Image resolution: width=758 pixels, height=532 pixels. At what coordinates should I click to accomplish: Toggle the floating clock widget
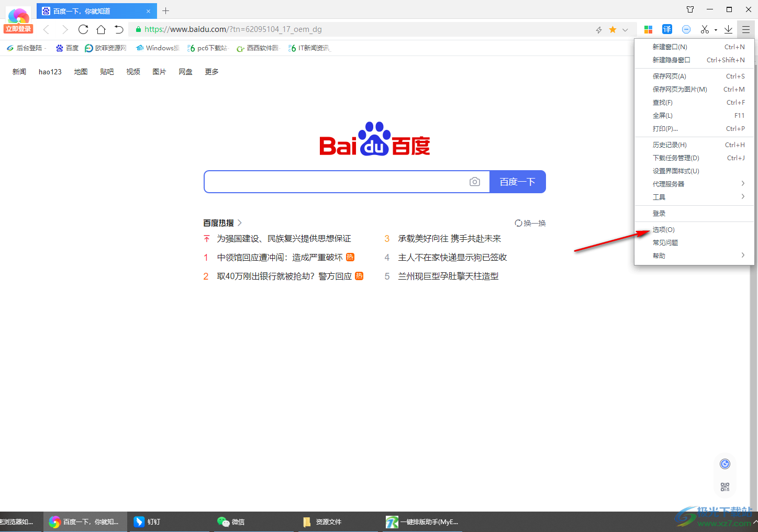[724, 463]
